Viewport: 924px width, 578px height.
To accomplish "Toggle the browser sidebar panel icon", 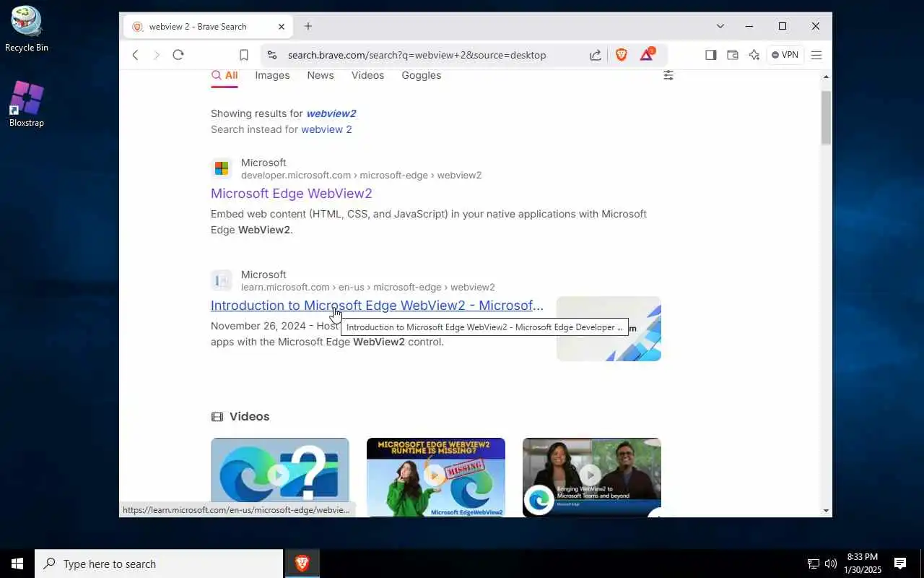I will click(x=711, y=55).
